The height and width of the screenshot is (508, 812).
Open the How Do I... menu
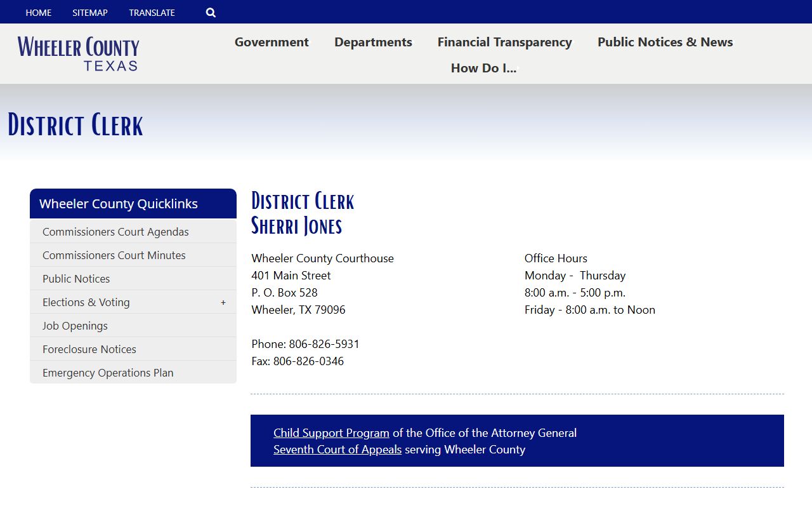coord(484,68)
